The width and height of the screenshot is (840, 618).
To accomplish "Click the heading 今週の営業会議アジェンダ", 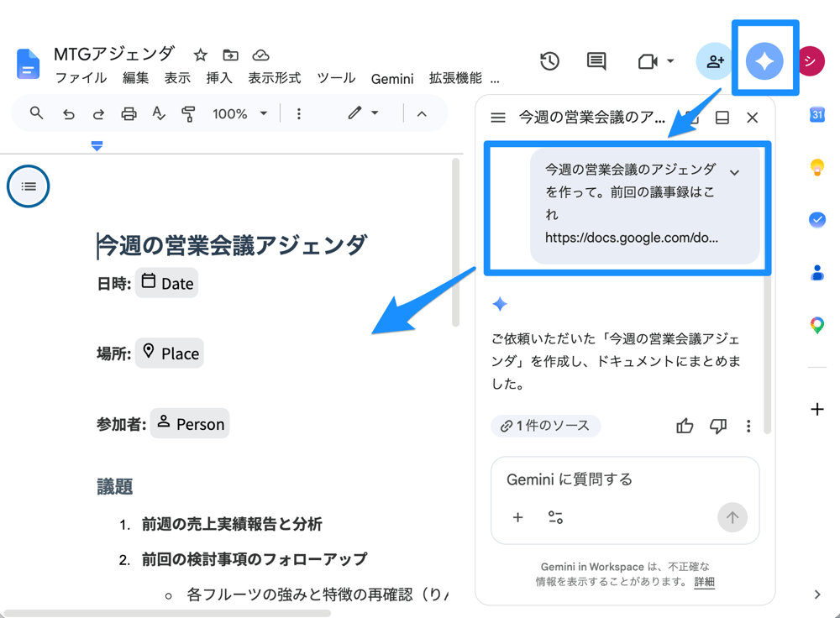I will point(233,245).
